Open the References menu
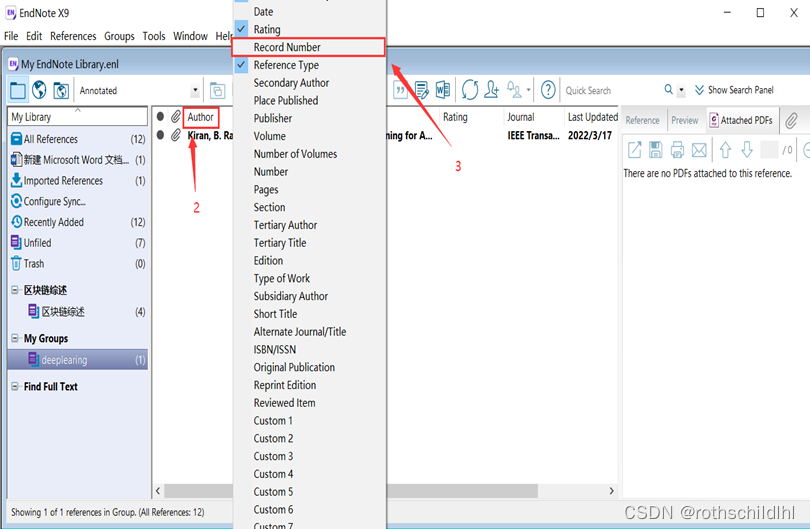Viewport: 810px width, 529px height. [73, 36]
